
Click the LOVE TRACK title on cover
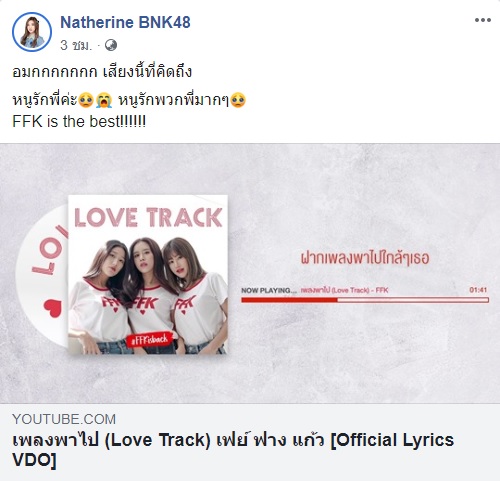tap(148, 217)
